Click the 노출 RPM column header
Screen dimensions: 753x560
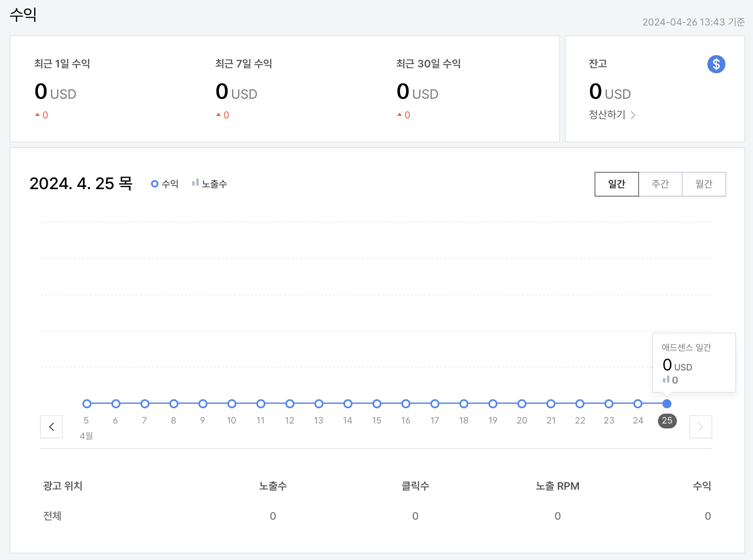[558, 486]
